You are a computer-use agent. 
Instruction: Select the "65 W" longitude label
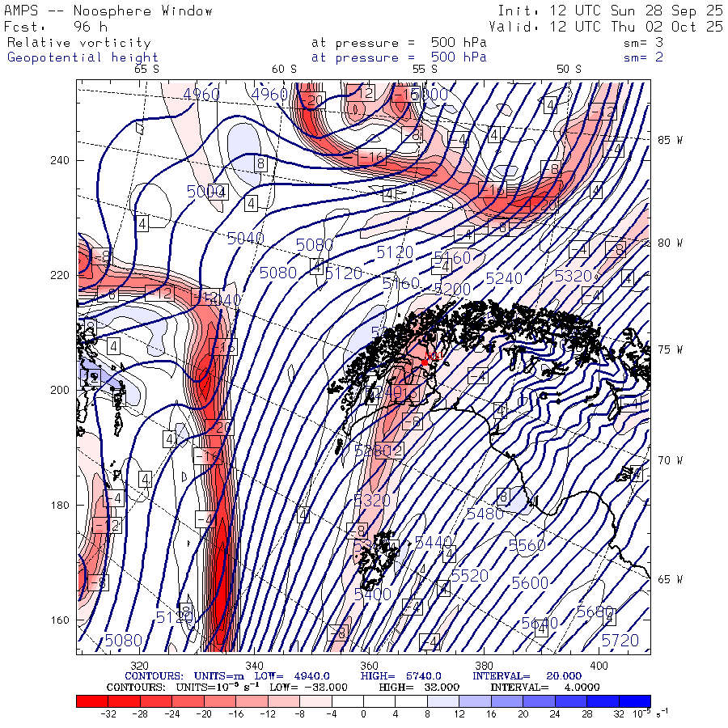(x=670, y=579)
